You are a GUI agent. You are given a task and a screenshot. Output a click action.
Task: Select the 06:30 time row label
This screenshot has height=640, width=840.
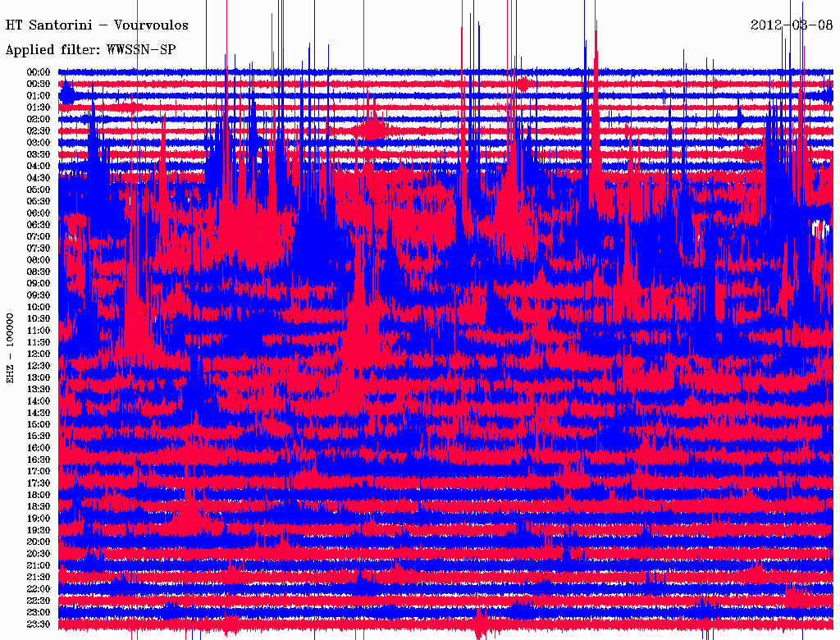pos(39,225)
